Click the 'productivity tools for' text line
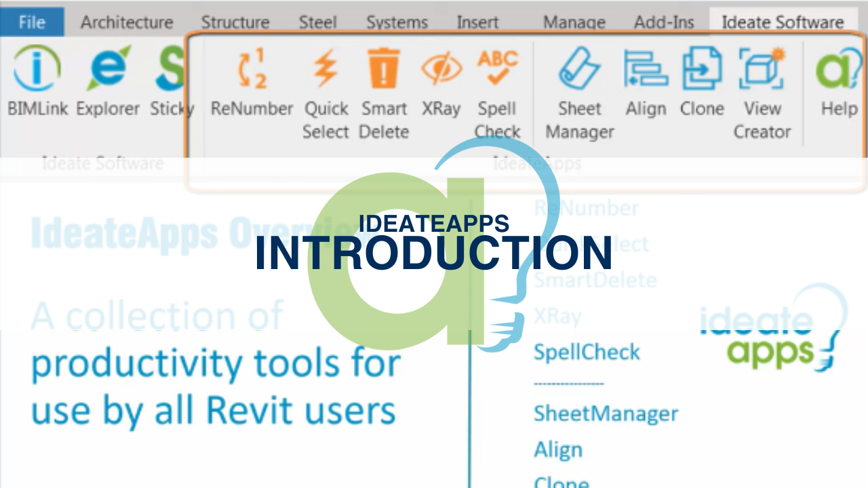The width and height of the screenshot is (868, 488). pyautogui.click(x=216, y=364)
